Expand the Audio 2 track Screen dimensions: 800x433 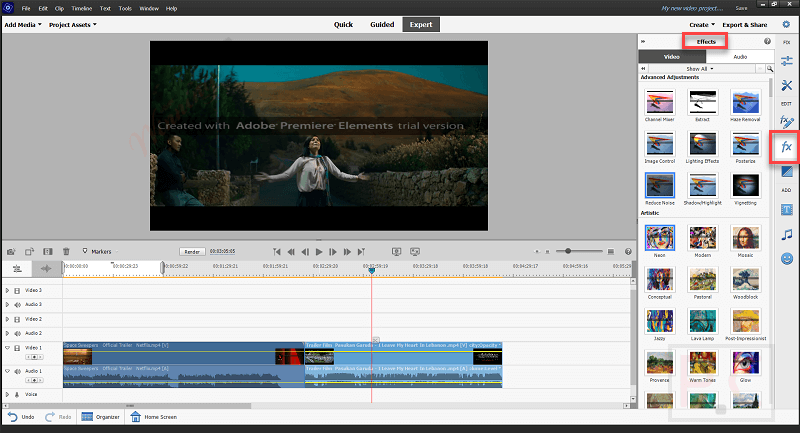(7, 334)
